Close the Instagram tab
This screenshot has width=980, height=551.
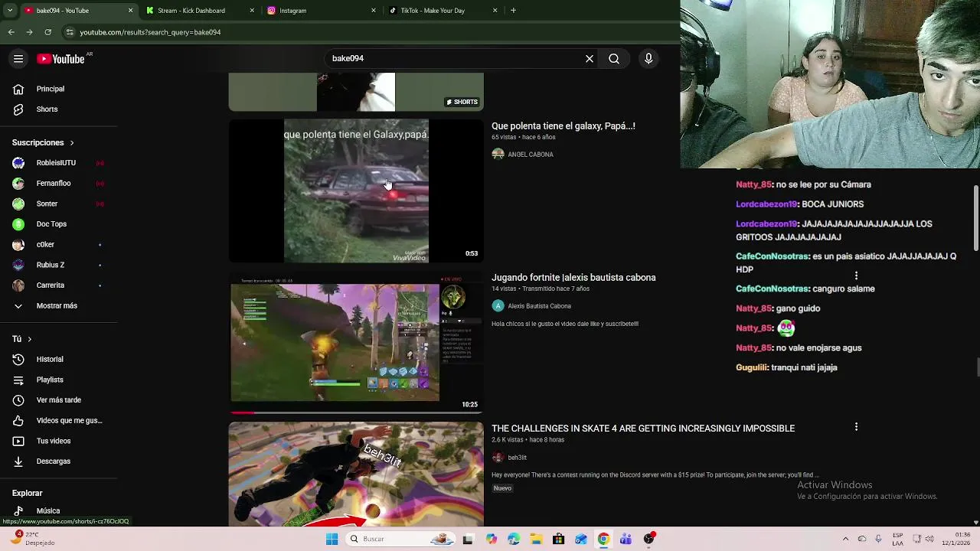coord(374,11)
